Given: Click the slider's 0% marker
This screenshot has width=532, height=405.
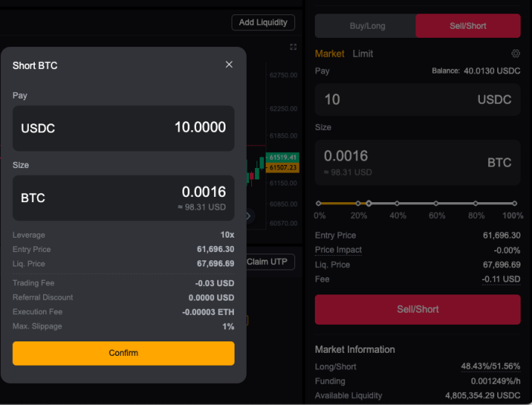Looking at the screenshot, I should tap(319, 204).
